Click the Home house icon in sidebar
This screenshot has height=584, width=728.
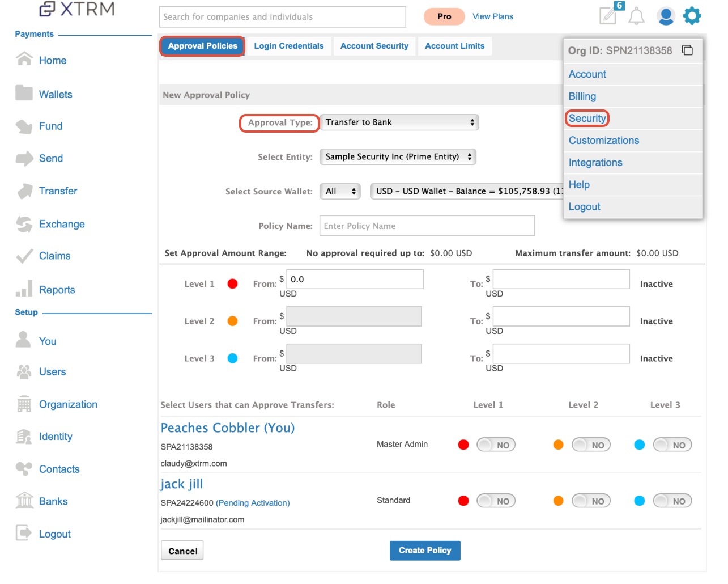click(24, 59)
